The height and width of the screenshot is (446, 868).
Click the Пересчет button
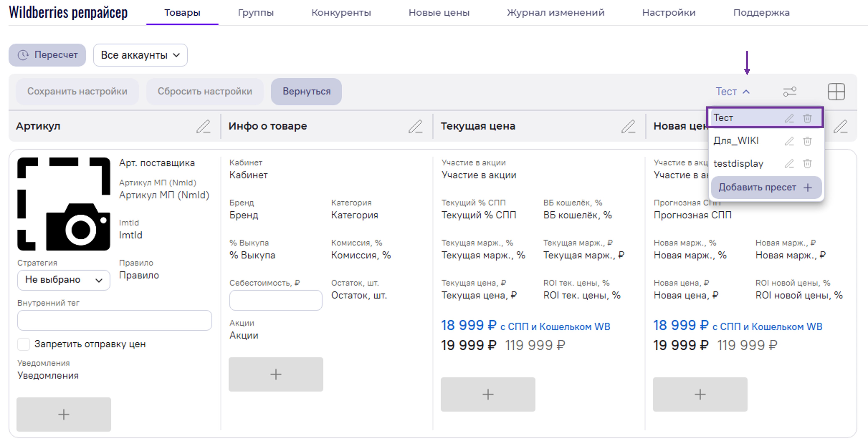tap(47, 55)
